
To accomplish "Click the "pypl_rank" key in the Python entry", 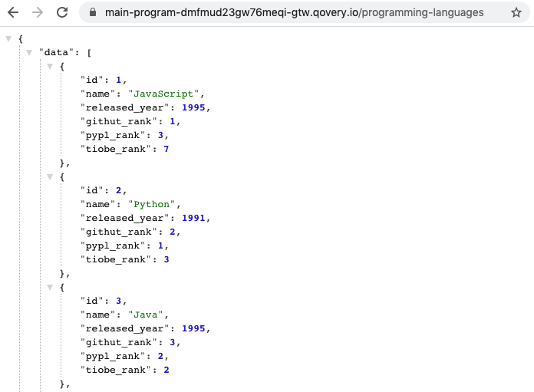I will click(113, 245).
